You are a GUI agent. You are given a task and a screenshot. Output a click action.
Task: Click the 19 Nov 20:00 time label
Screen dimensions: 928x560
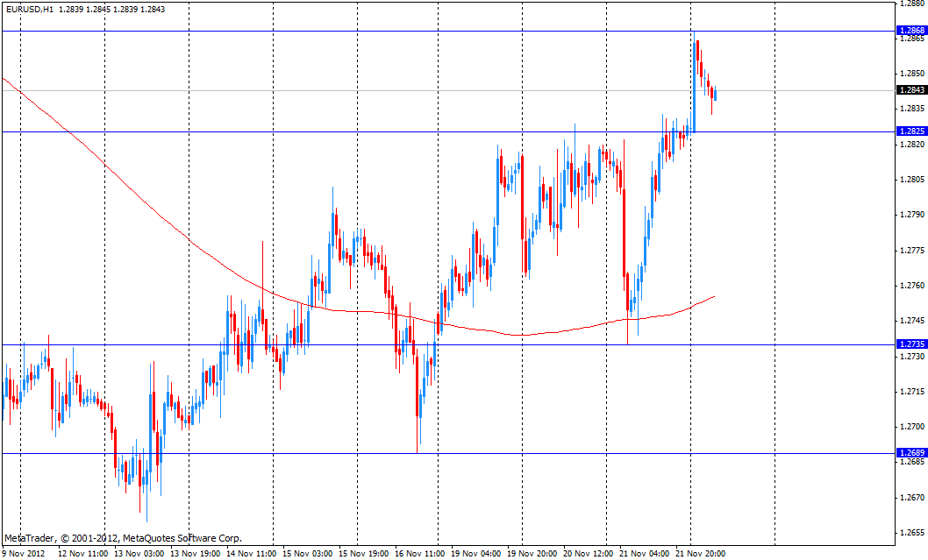coord(532,554)
